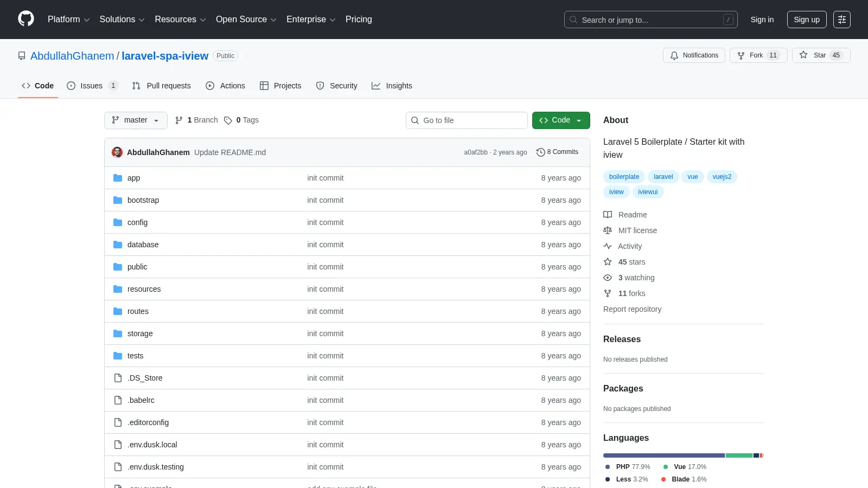The height and width of the screenshot is (488, 868).
Task: Click the MIT license scale icon
Action: coord(608,230)
